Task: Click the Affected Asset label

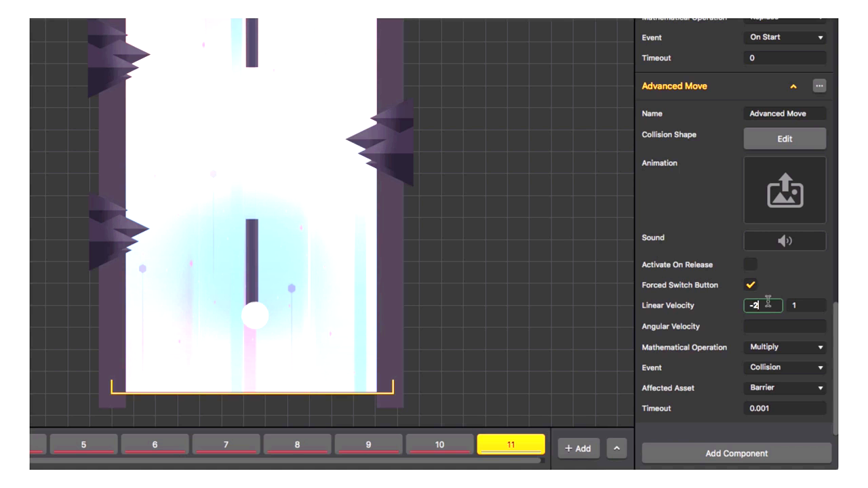Action: pos(668,388)
